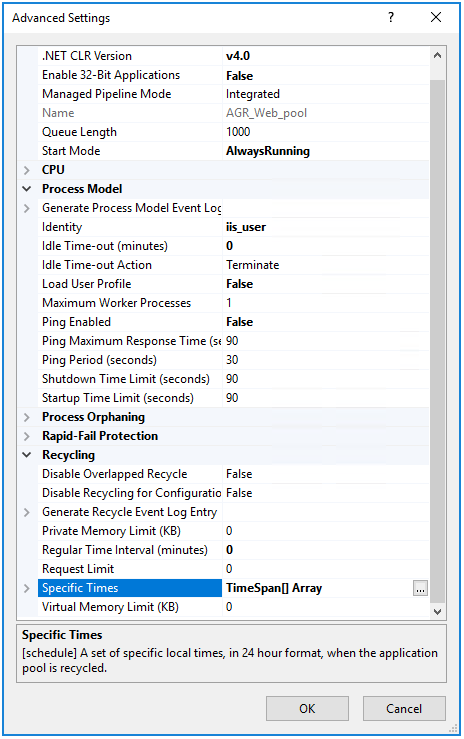Click the scrollbar up arrow

(x=437, y=56)
